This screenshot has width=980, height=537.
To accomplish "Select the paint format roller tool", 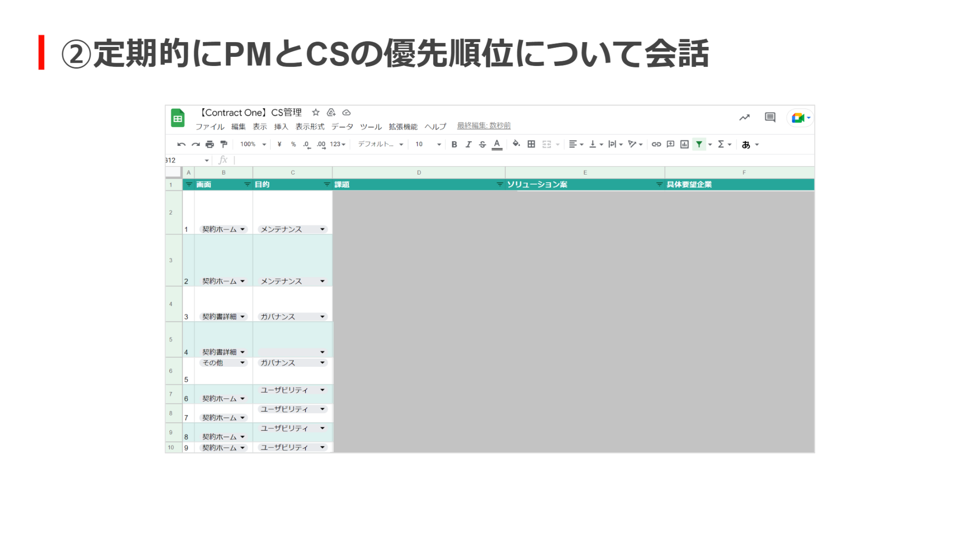I will coord(223,144).
